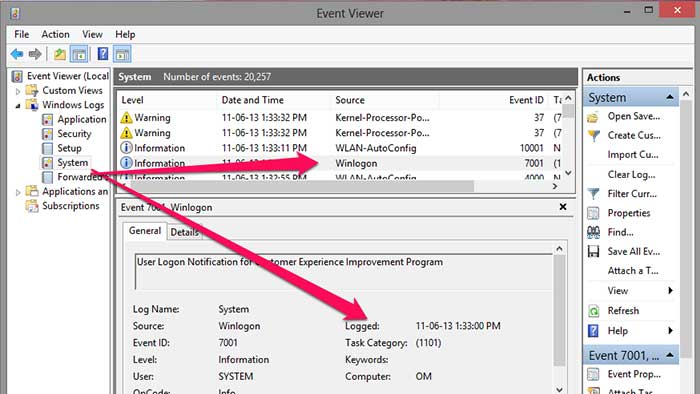Click the Find action text
The height and width of the screenshot is (394, 700).
click(620, 232)
